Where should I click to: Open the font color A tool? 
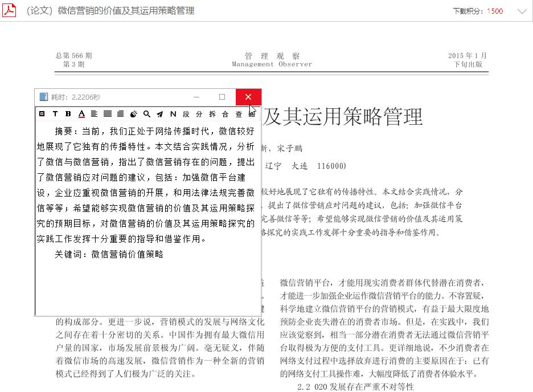coord(81,114)
